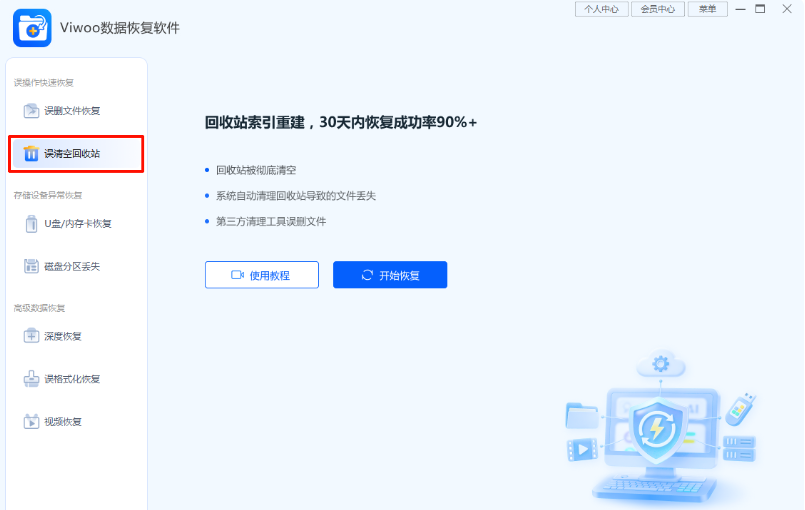Open 个人中心 at the top
Viewport: 805px width, 510px height.
(x=602, y=9)
